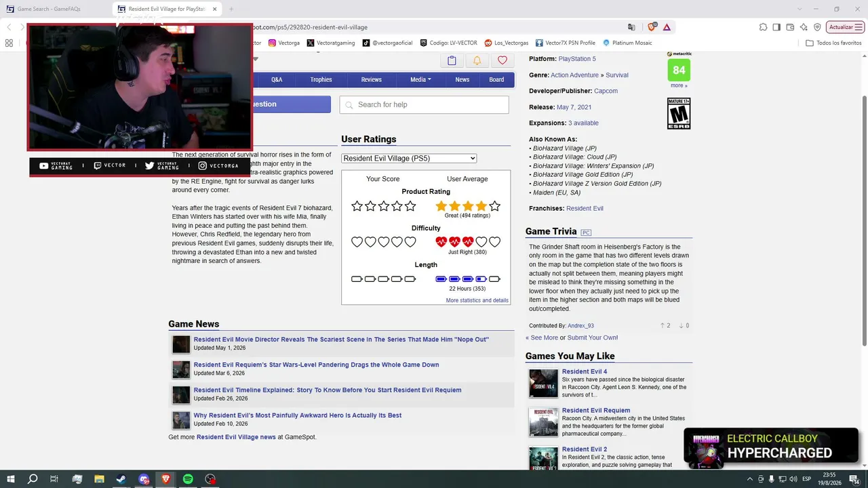Image resolution: width=868 pixels, height=488 pixels.
Task: Click the volume speaker tray icon
Action: [x=793, y=479]
